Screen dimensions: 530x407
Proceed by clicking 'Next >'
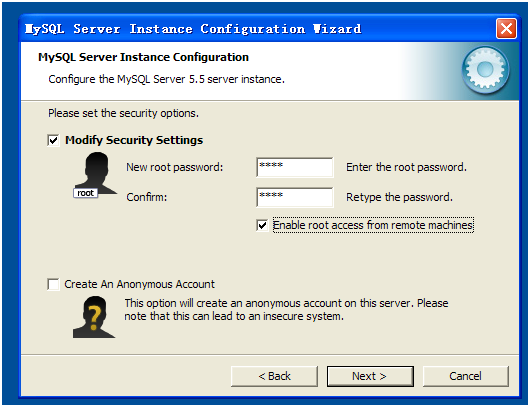(x=370, y=376)
